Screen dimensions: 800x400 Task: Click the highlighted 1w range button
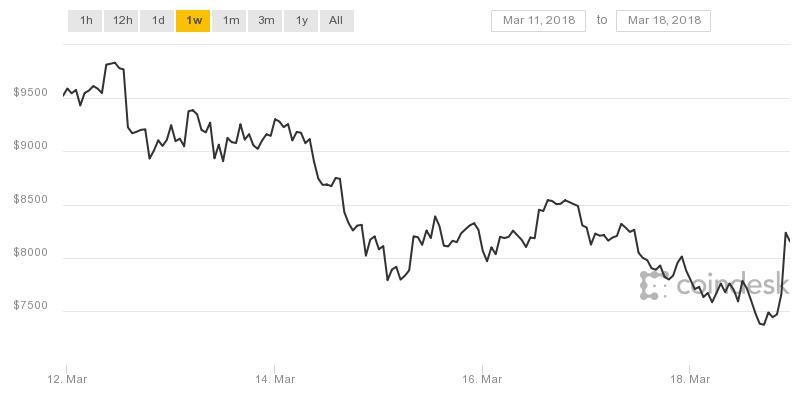pyautogui.click(x=193, y=20)
